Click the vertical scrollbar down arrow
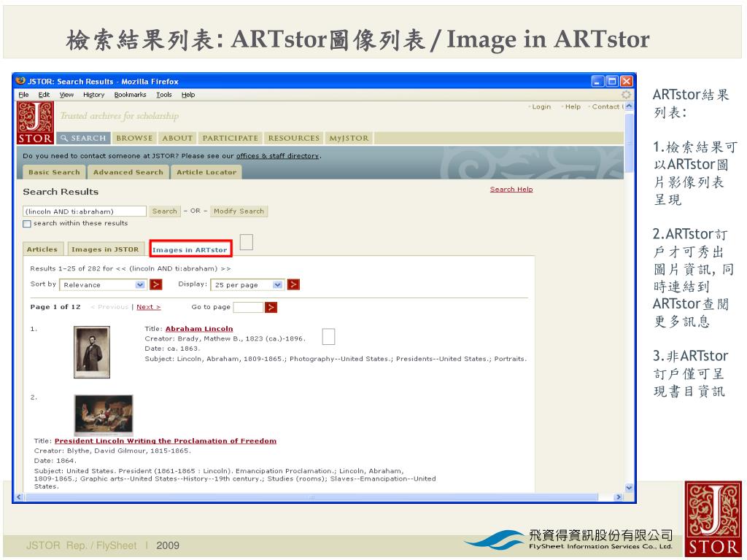 629,488
